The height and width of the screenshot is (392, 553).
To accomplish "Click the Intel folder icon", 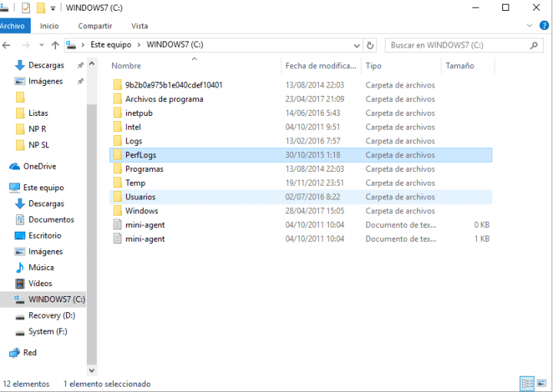I will pyautogui.click(x=118, y=127).
